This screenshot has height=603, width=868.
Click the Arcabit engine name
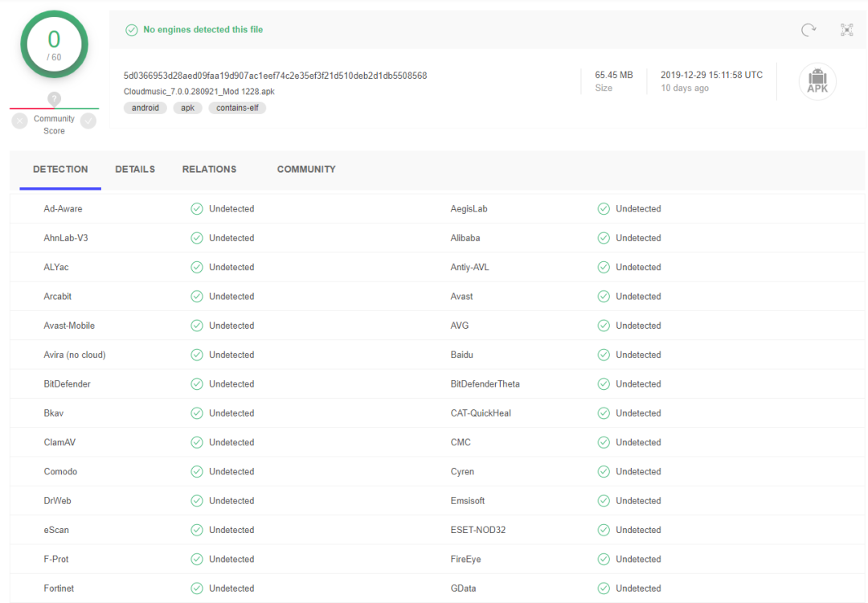click(58, 296)
